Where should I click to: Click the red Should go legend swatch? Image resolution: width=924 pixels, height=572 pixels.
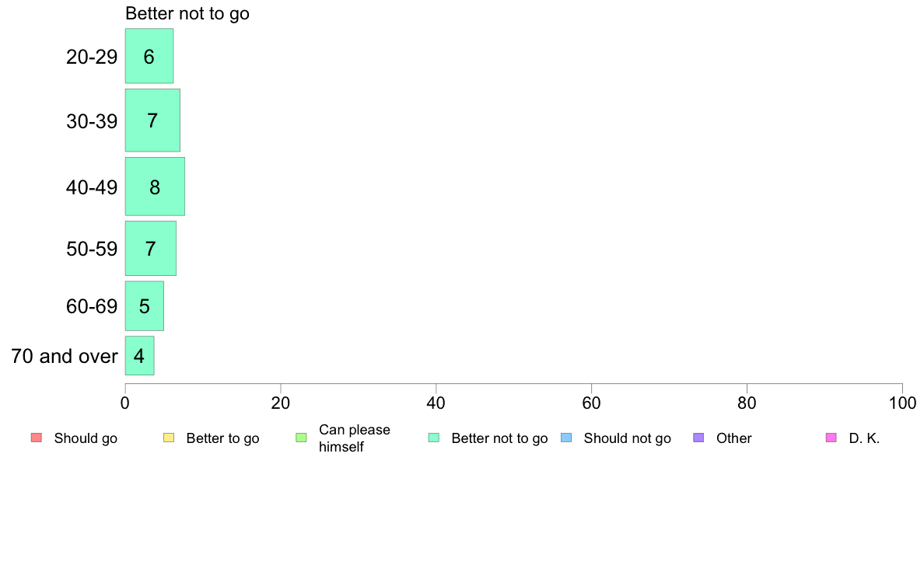[37, 438]
